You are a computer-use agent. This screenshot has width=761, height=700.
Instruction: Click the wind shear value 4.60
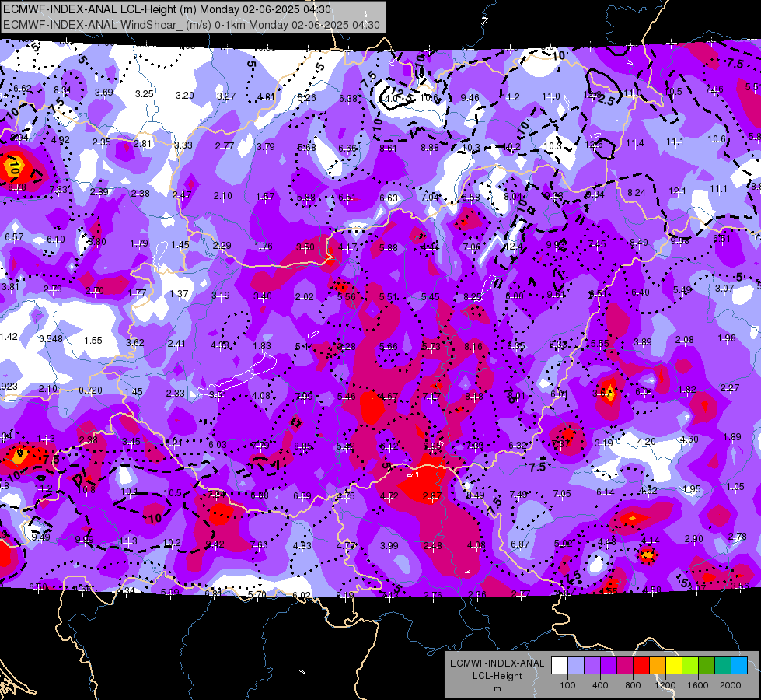pos(689,439)
